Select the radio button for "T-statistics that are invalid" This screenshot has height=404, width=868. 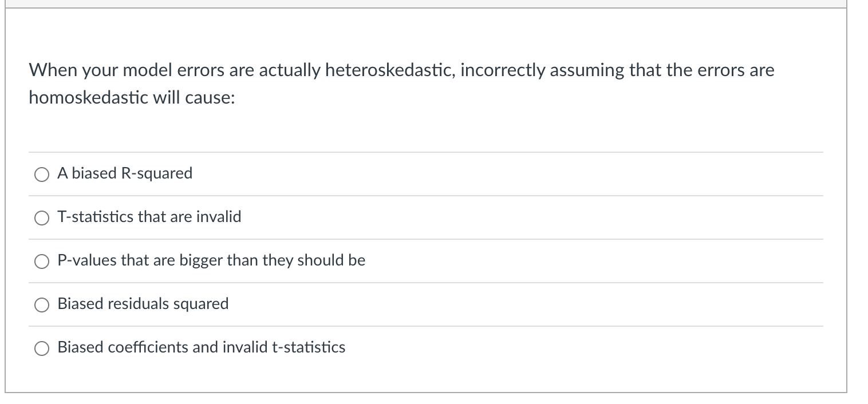pos(41,217)
